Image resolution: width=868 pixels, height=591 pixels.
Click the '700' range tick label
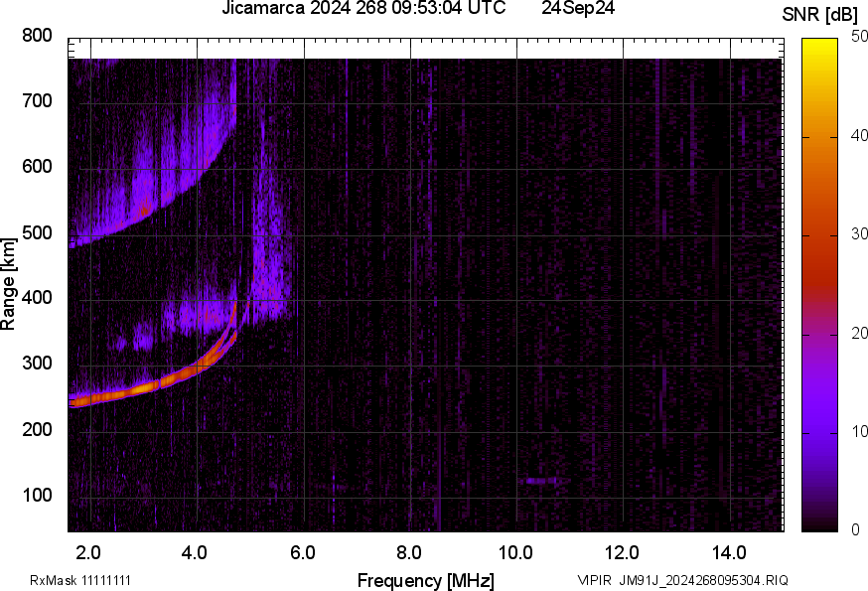pyautogui.click(x=37, y=100)
